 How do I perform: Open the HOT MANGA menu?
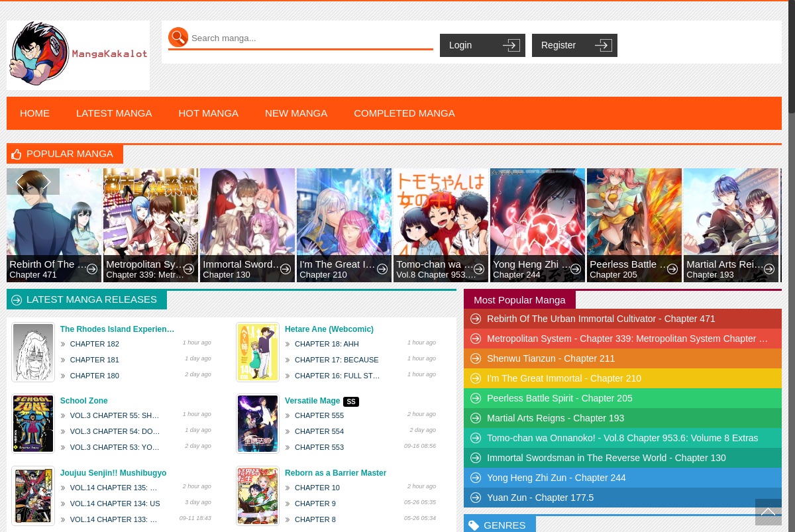[208, 113]
